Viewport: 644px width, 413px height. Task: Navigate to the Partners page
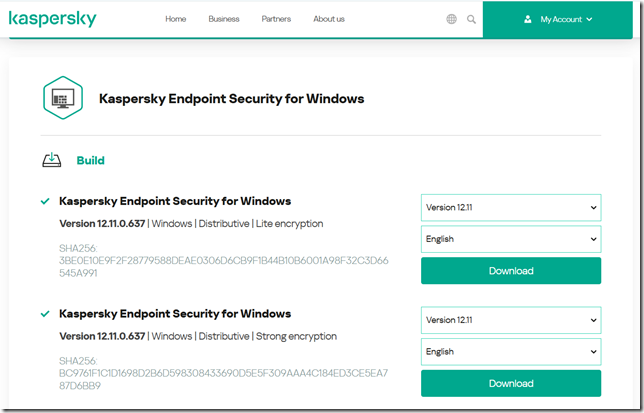pyautogui.click(x=276, y=19)
